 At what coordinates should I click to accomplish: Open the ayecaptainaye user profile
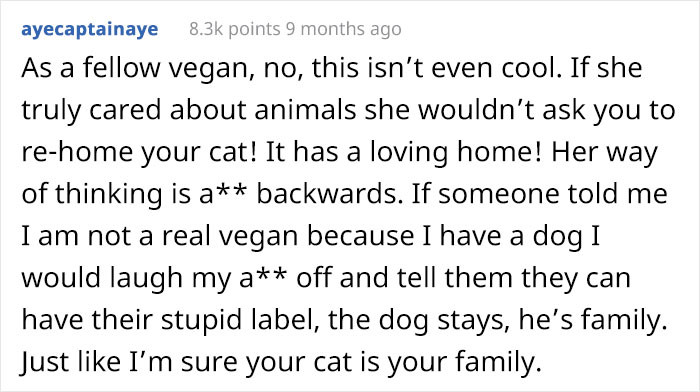tap(90, 29)
